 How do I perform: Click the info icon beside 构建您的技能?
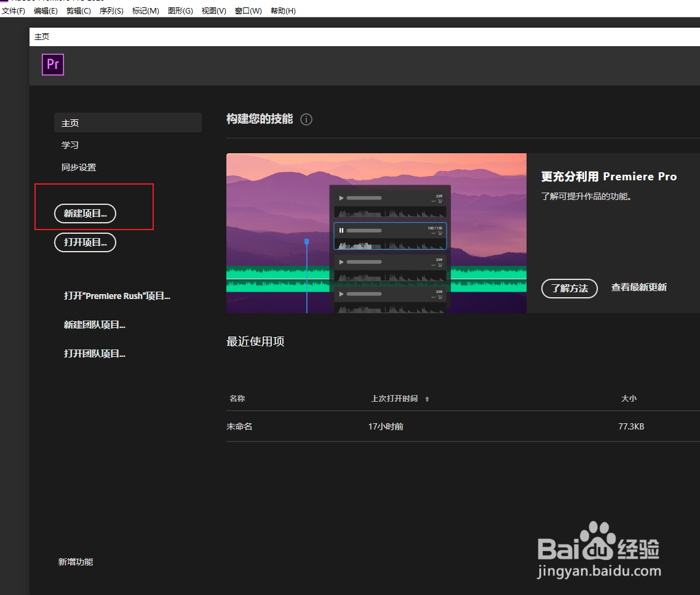[x=306, y=119]
